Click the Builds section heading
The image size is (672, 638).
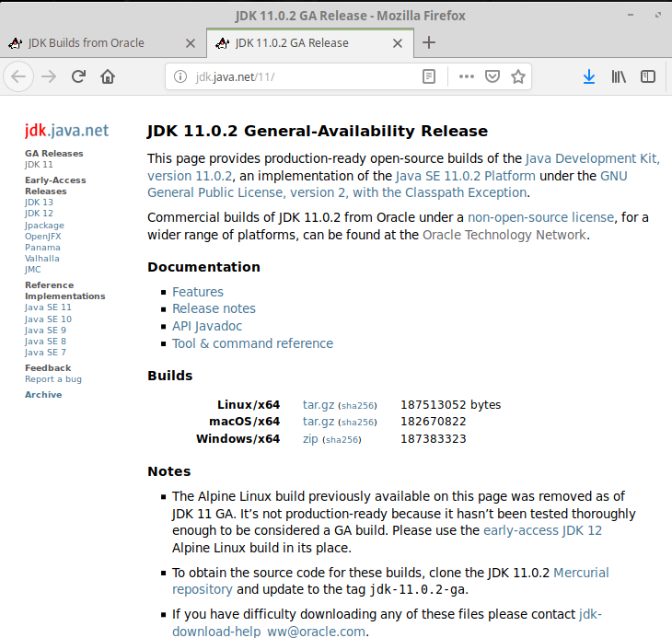coord(170,376)
